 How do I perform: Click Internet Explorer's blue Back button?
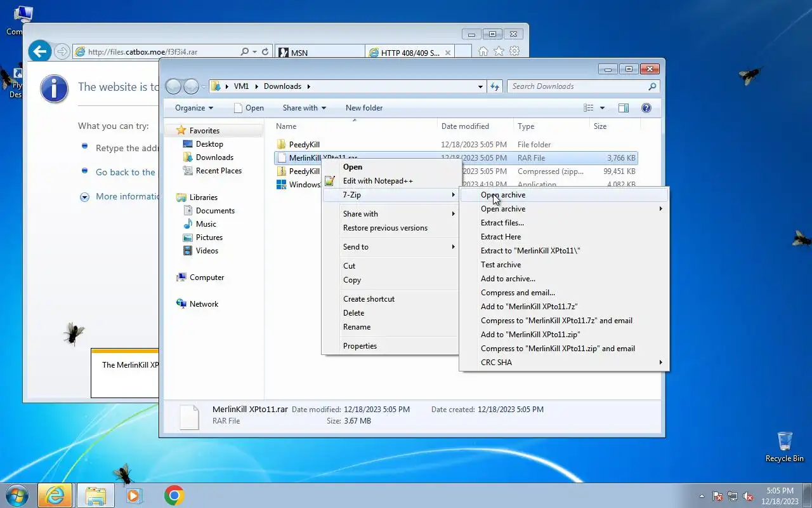click(40, 51)
